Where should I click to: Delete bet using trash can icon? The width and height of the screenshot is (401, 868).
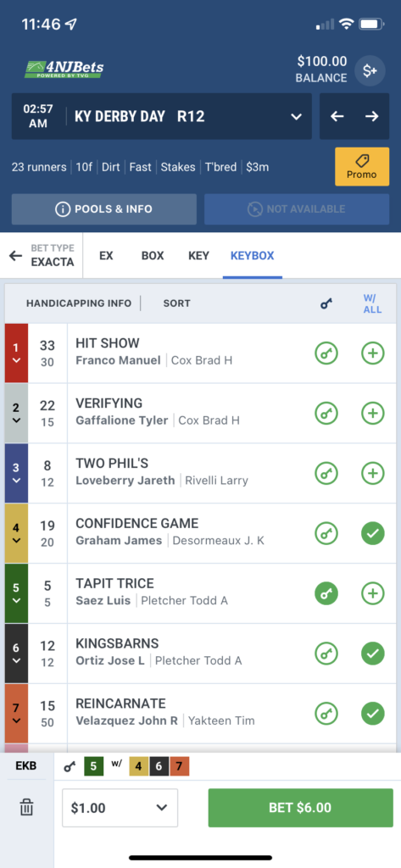click(x=26, y=808)
